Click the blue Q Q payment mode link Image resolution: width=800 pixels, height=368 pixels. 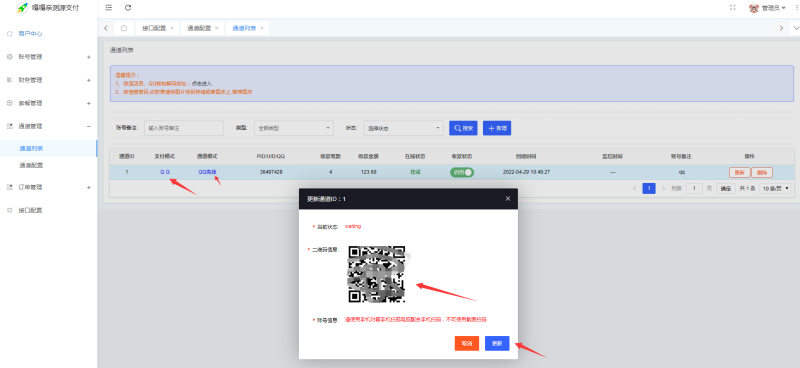pyautogui.click(x=165, y=172)
